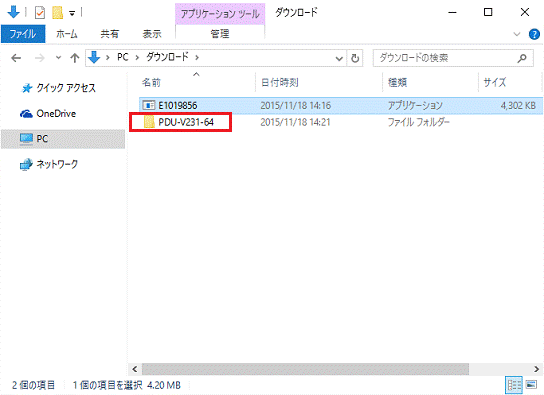Switch to the 表示 ribbon tab
The height and width of the screenshot is (395, 544).
pyautogui.click(x=152, y=34)
